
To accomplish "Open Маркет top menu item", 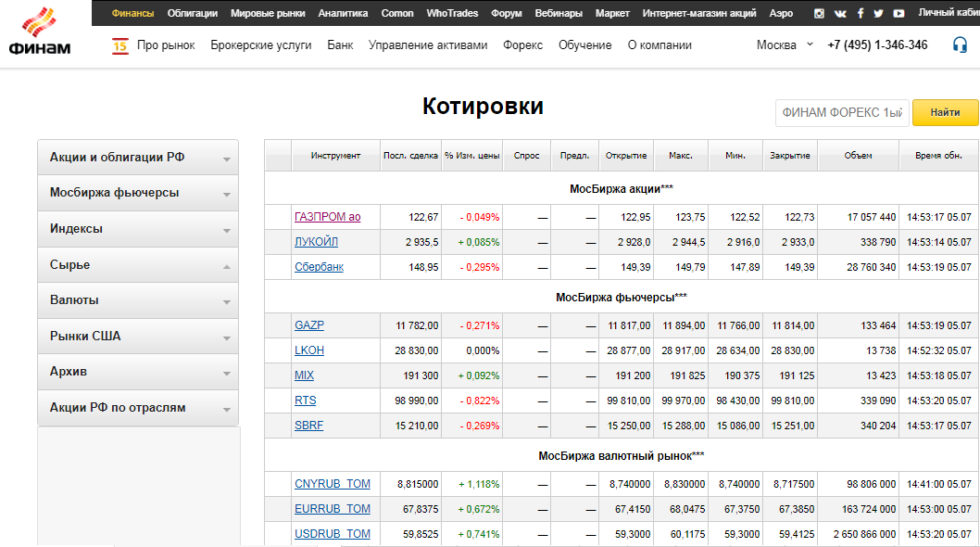I will (612, 13).
